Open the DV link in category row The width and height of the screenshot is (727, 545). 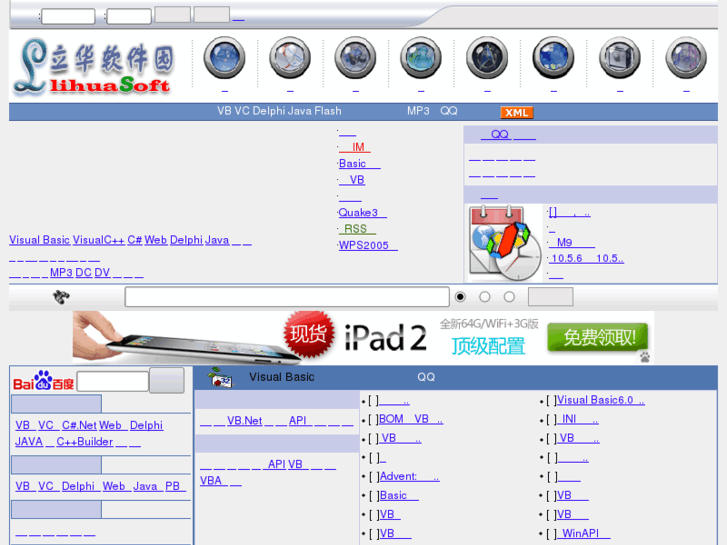[102, 273]
